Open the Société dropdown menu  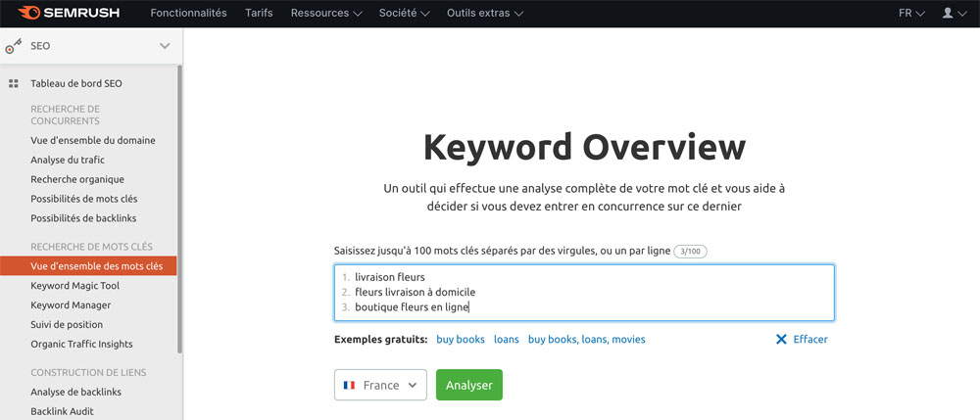point(404,13)
